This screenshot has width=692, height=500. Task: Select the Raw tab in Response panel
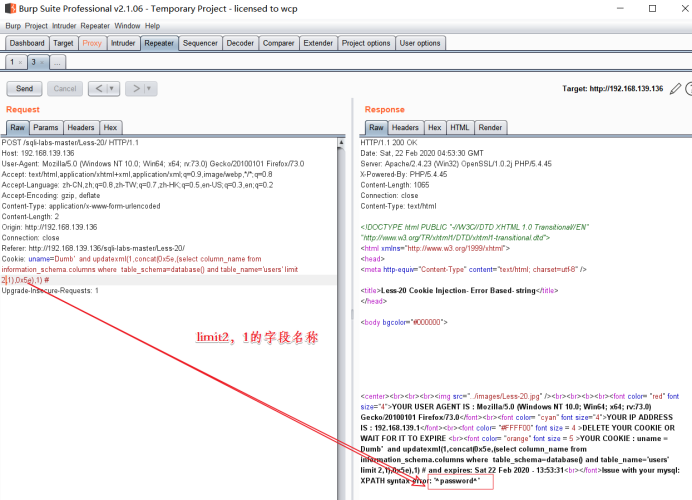[376, 128]
